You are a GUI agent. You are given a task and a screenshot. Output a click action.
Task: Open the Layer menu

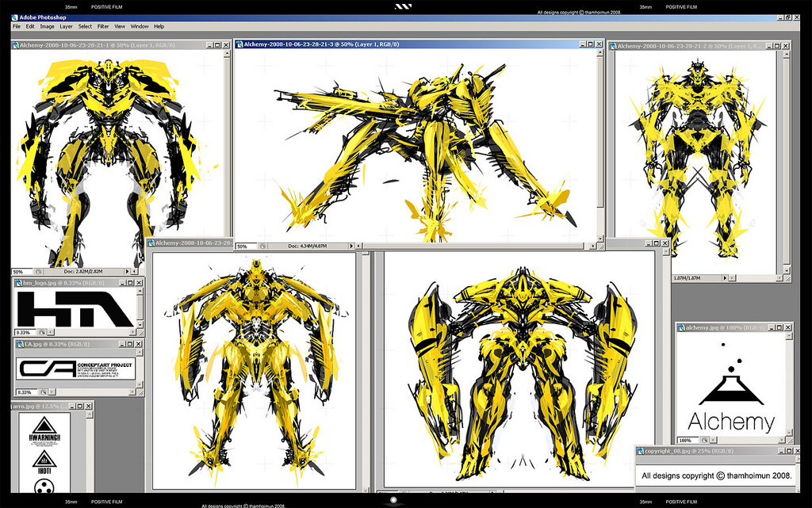pos(67,26)
